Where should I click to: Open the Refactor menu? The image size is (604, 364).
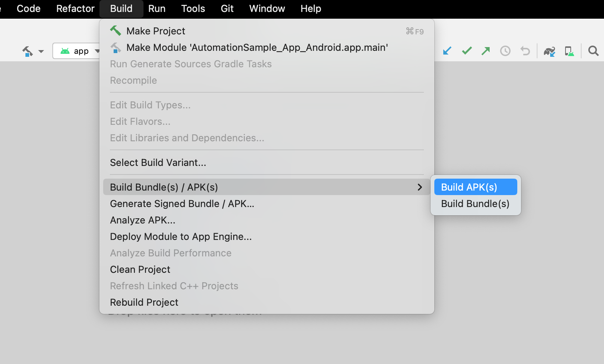click(75, 9)
